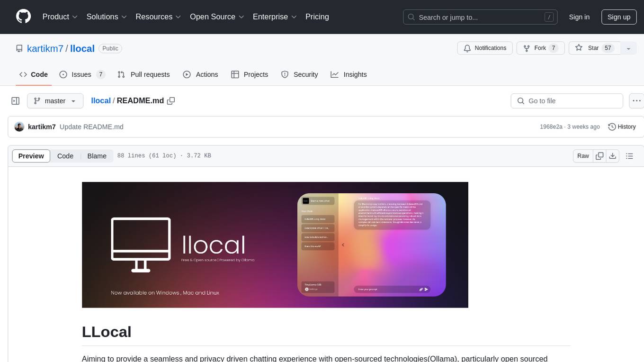The image size is (644, 362).
Task: Open the Update README.md commit message
Action: pos(91,127)
